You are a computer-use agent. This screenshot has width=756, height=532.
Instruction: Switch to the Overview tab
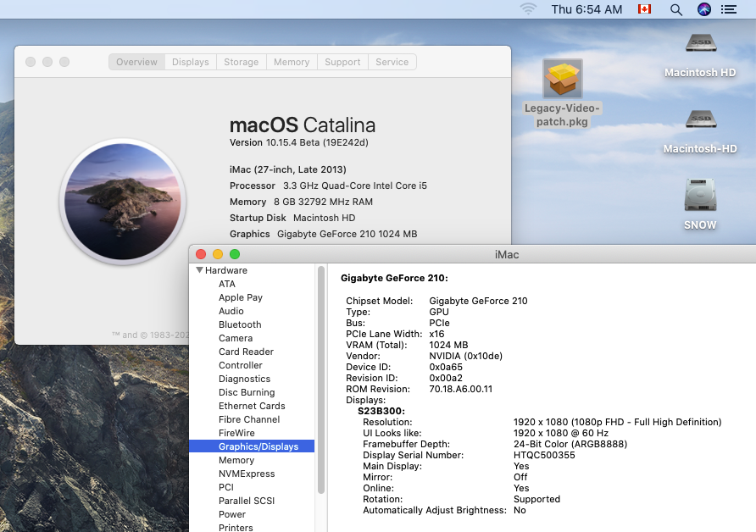137,62
